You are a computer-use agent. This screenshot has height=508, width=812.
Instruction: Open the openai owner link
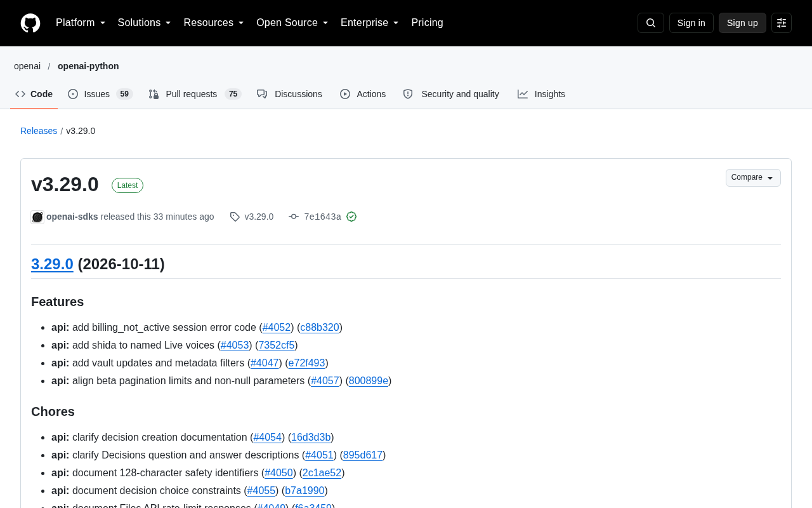27,66
